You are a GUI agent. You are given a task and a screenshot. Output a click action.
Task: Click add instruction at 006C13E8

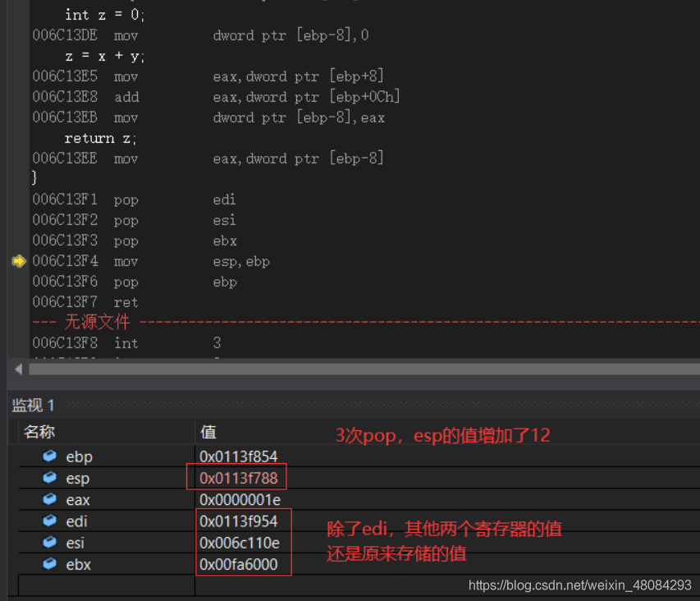(216, 97)
